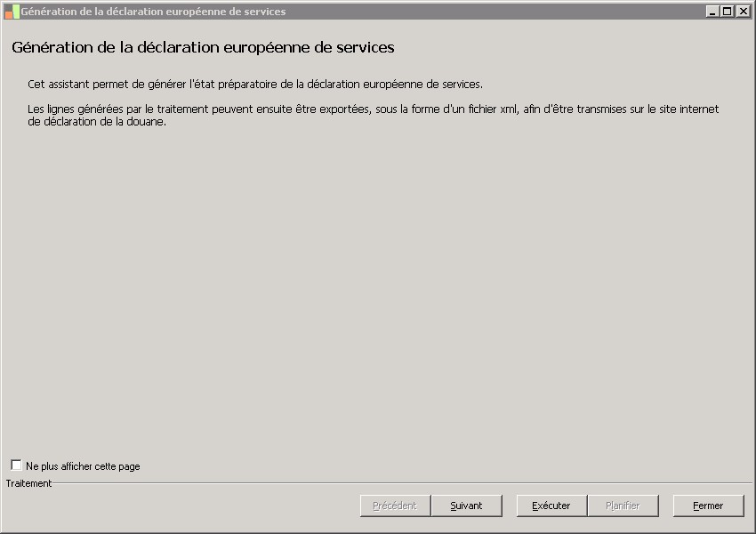Screen dimensions: 756x534
Task: Click the empty title bar area left of minimize
Action: (x=498, y=12)
